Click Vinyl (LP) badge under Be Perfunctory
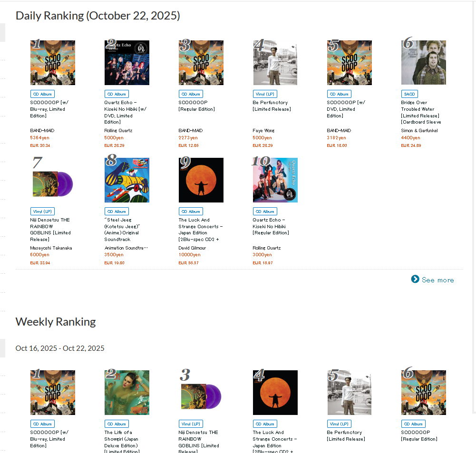 265,94
